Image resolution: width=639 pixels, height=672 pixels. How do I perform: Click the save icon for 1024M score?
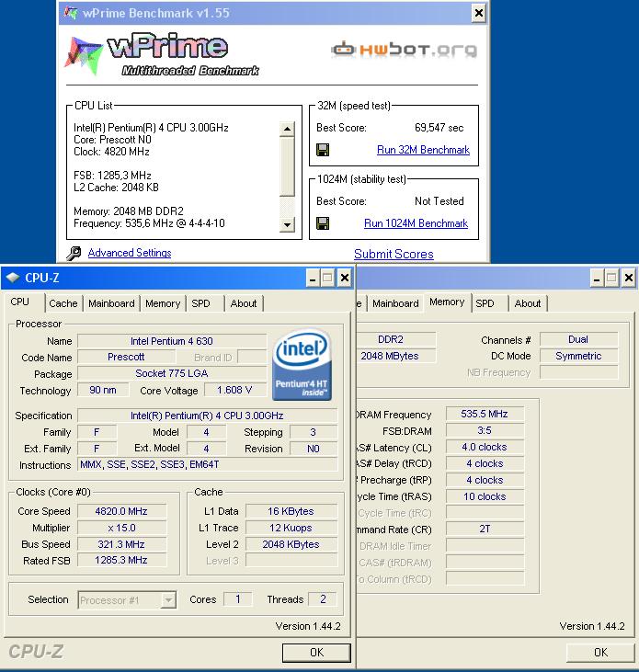[x=323, y=223]
